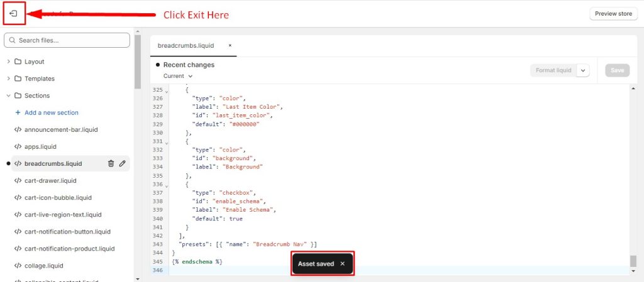Collapse the Sections folder
644x282 pixels.
pyautogui.click(x=9, y=95)
